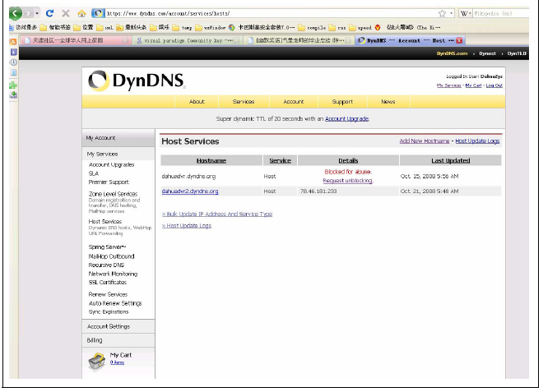The width and height of the screenshot is (543, 392).
Task: Sort by the Hostname column header
Action: [x=211, y=160]
